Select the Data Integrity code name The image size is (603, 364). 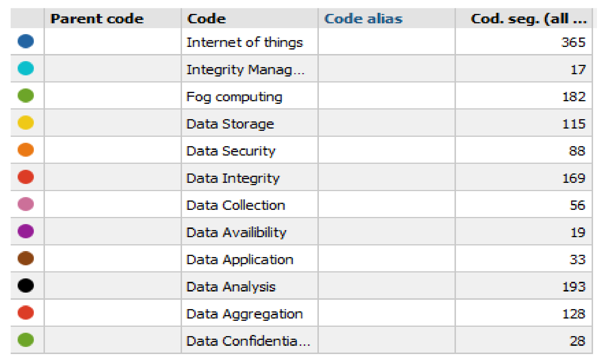click(233, 178)
